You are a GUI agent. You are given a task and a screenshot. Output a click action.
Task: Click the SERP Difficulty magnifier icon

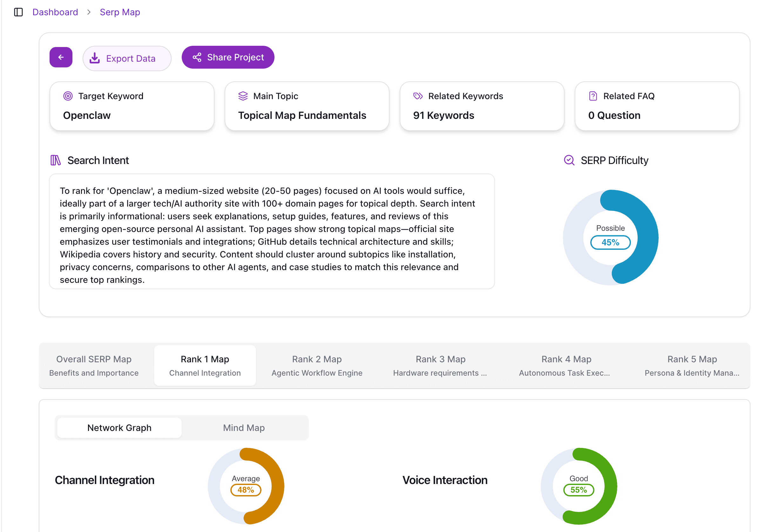(x=568, y=160)
